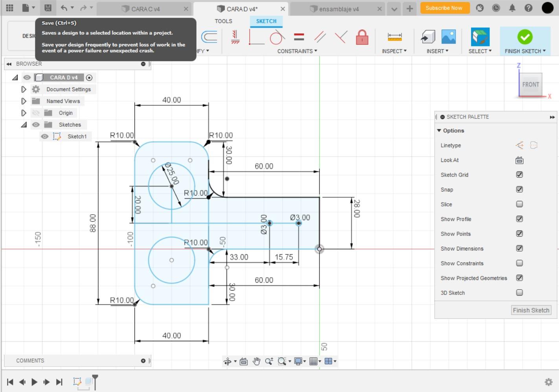The height and width of the screenshot is (392, 559).
Task: Select the Parallel constraint icon
Action: coord(320,37)
